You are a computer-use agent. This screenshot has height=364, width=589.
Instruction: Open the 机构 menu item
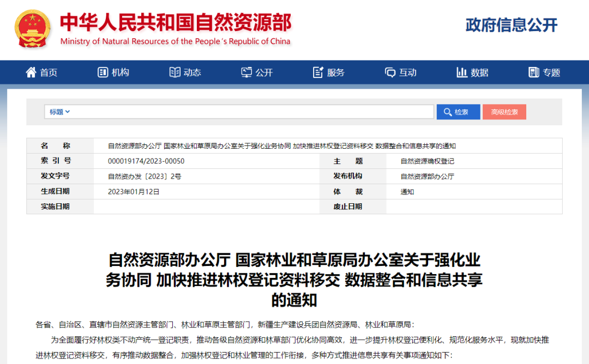pyautogui.click(x=113, y=72)
